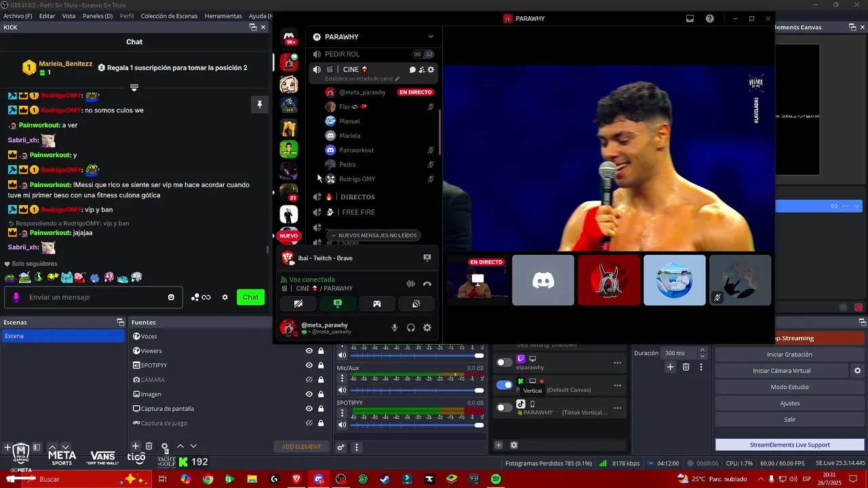
Task: Open Kick chat settings gear
Action: pyautogui.click(x=225, y=297)
